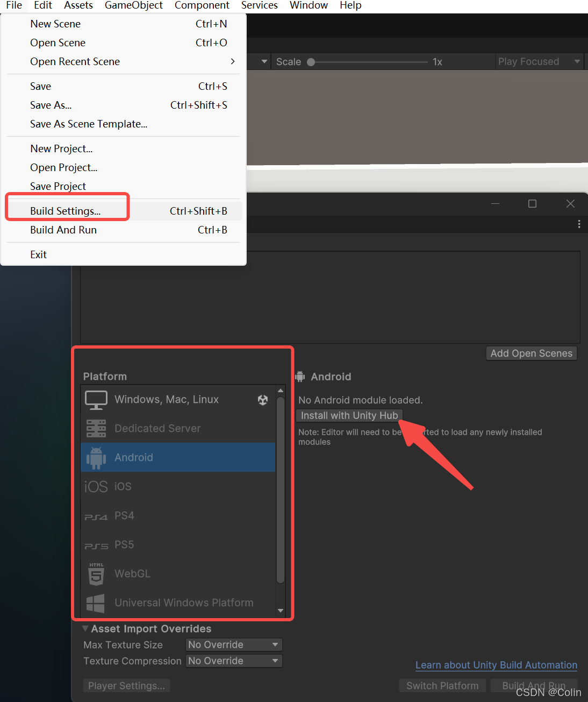Choose Build And Run menu entry
This screenshot has height=702, width=588.
click(124, 230)
